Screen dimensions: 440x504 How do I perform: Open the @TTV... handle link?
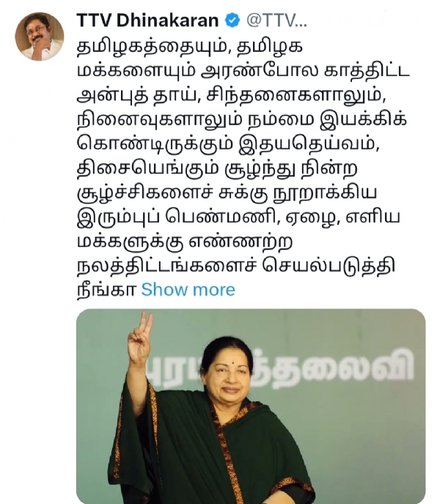point(276,21)
